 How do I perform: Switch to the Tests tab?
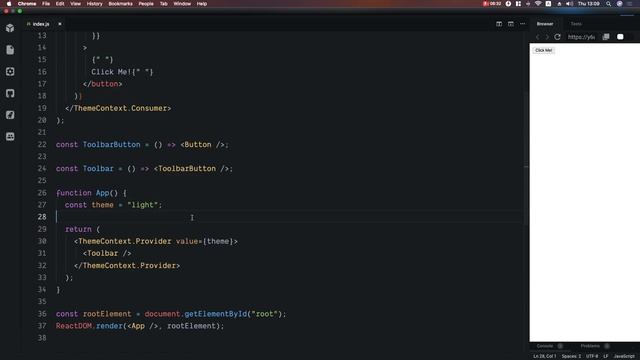(x=576, y=24)
